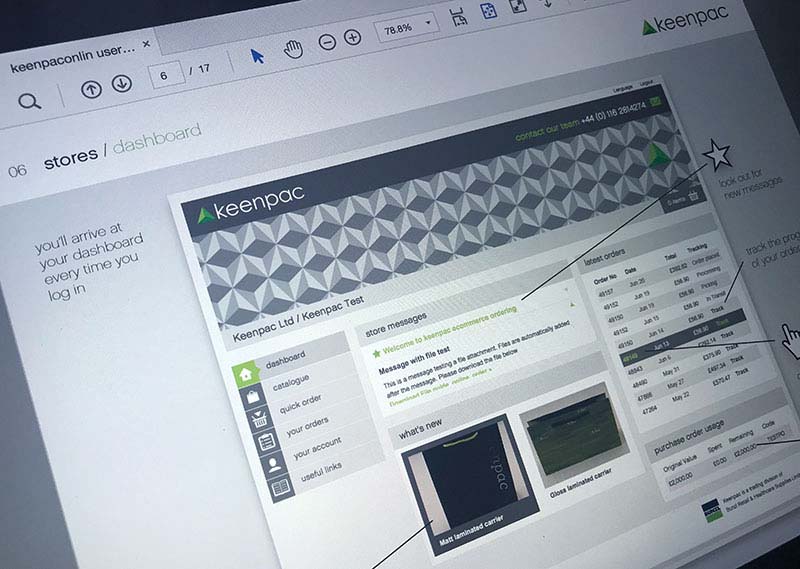Open quick order in the side menu
Image resolution: width=800 pixels, height=569 pixels.
click(301, 404)
